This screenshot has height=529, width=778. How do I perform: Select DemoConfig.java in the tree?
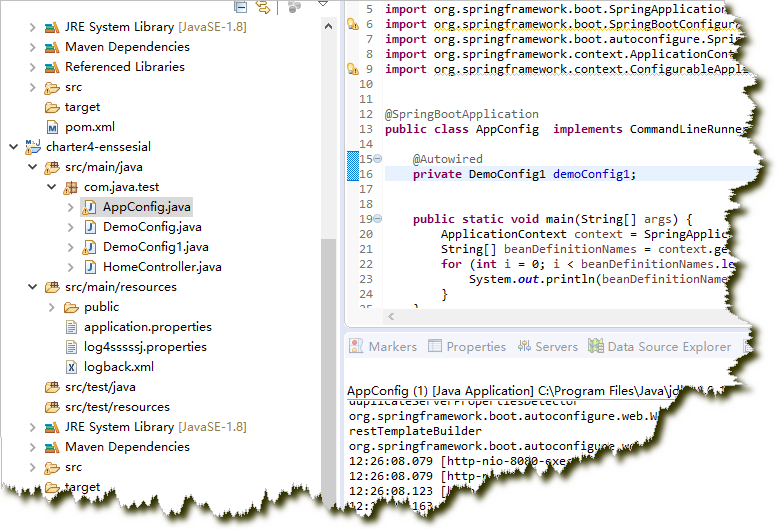[152, 227]
